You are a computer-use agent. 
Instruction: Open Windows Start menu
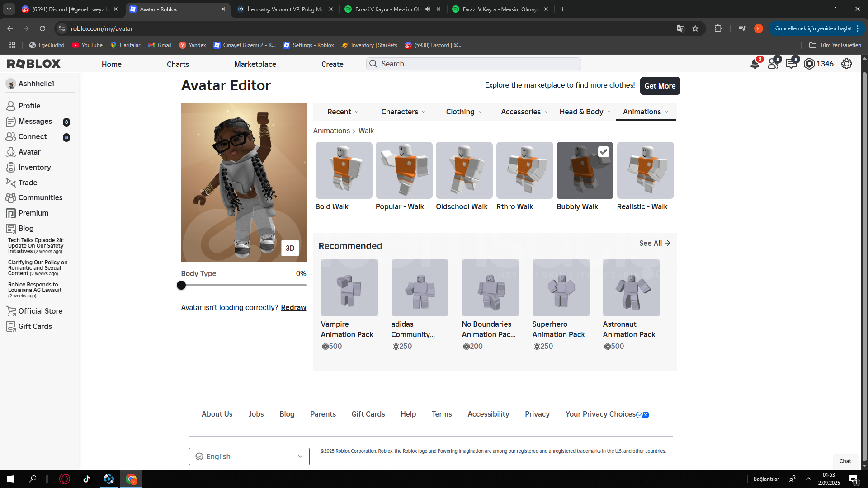(11, 479)
